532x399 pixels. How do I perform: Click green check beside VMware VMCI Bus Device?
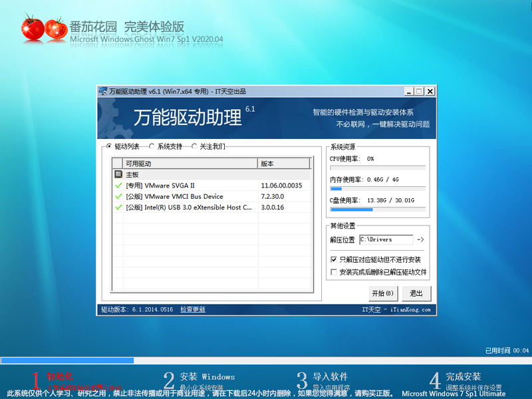(x=120, y=196)
